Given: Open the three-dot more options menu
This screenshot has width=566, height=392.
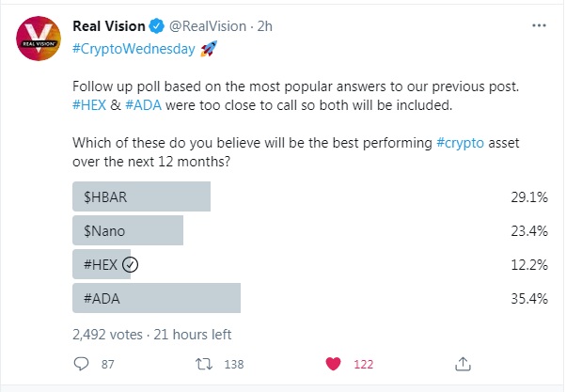Looking at the screenshot, I should 539,25.
